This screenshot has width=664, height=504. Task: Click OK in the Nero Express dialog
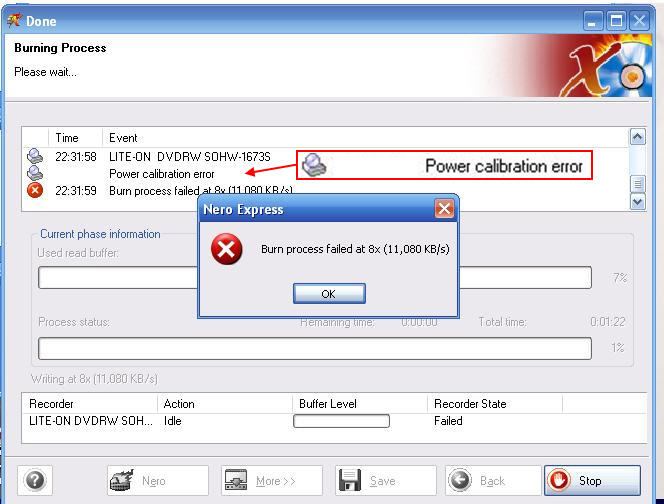click(x=329, y=294)
